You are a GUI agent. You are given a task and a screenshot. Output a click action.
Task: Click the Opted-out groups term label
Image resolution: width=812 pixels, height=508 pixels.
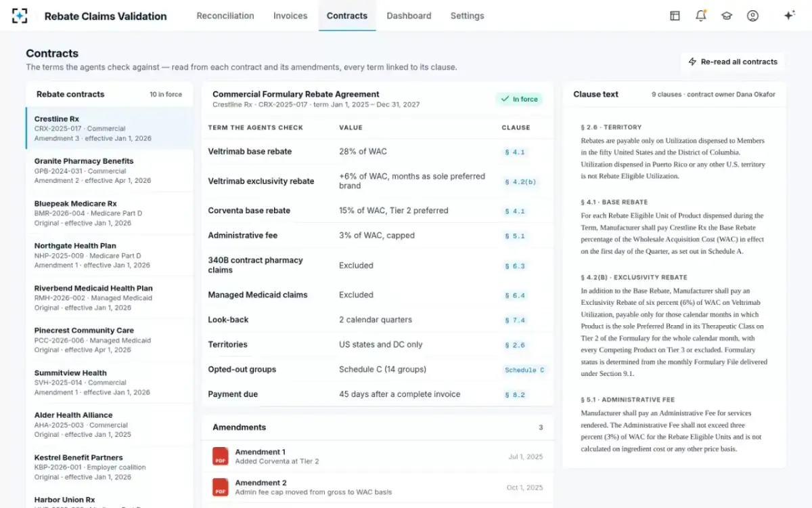(242, 369)
